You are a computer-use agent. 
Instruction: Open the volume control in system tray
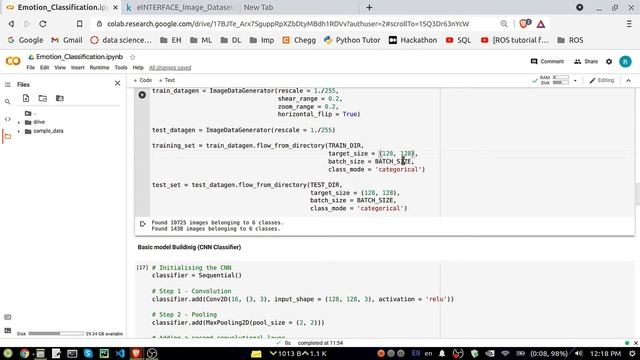coord(579,353)
